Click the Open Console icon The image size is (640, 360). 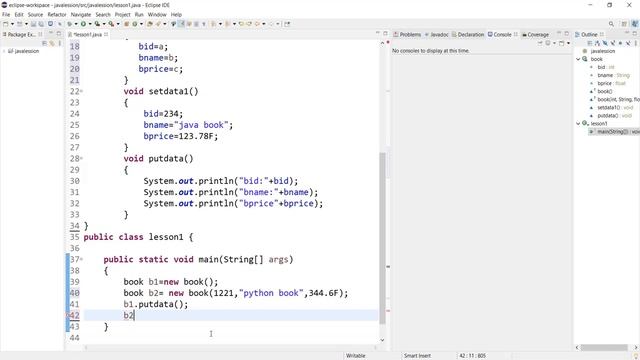coord(562,43)
